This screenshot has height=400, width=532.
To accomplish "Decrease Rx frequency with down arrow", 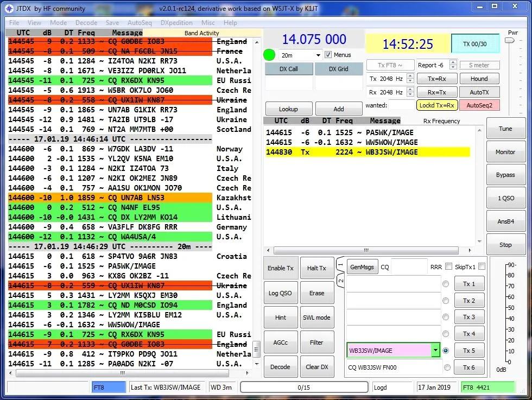I will pos(410,94).
